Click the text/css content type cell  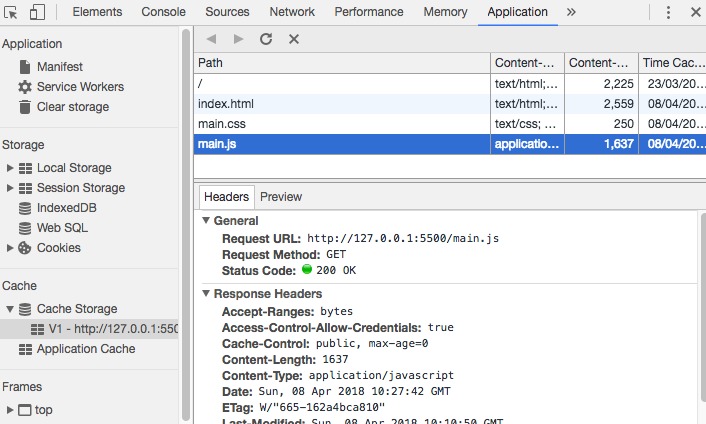[527, 124]
